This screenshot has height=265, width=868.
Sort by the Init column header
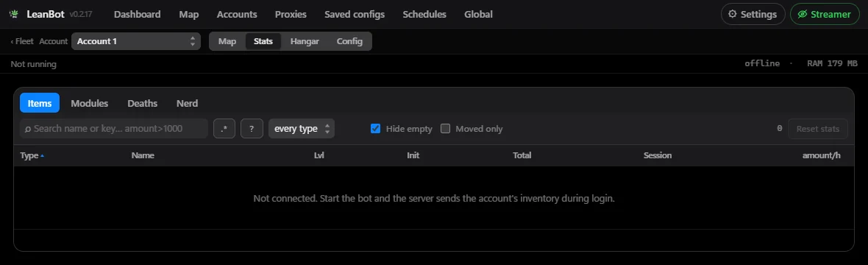(413, 156)
